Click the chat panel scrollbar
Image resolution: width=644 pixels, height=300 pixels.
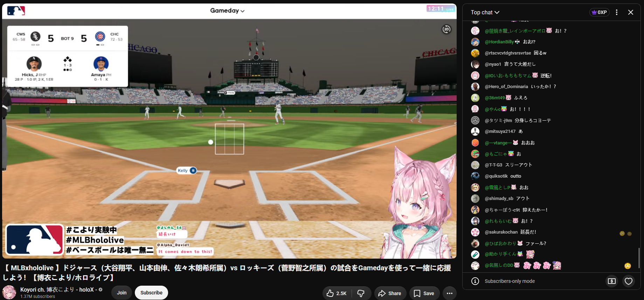pos(639,258)
